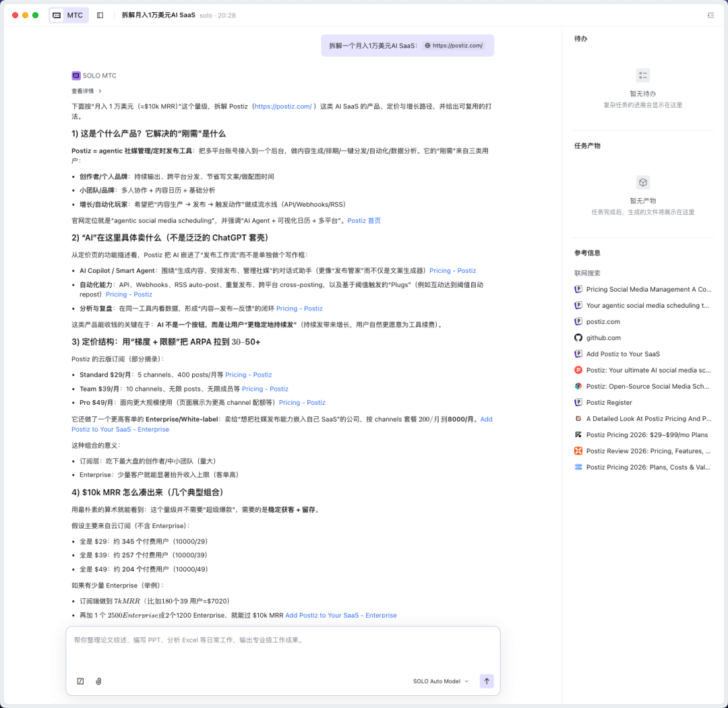Open the Add Postiz to Your SaaS - Enterprise link after 8000/月

(120, 429)
